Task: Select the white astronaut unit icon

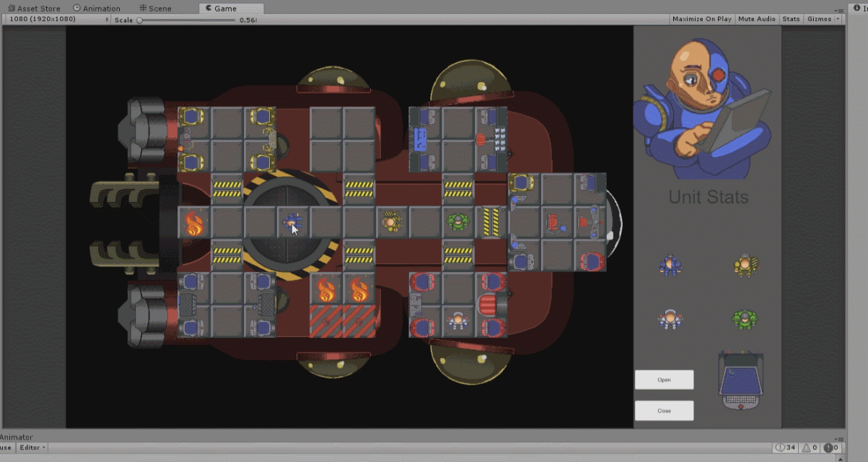Action: (671, 320)
